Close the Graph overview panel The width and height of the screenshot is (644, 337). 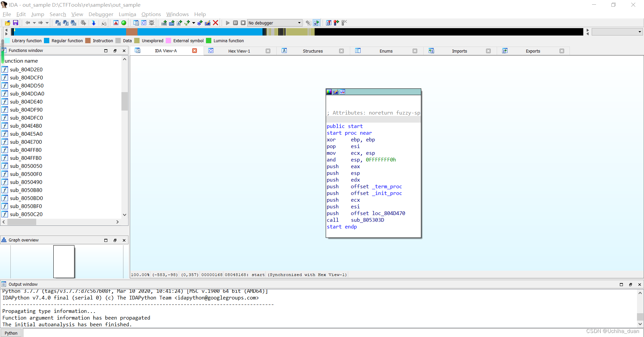coord(124,240)
